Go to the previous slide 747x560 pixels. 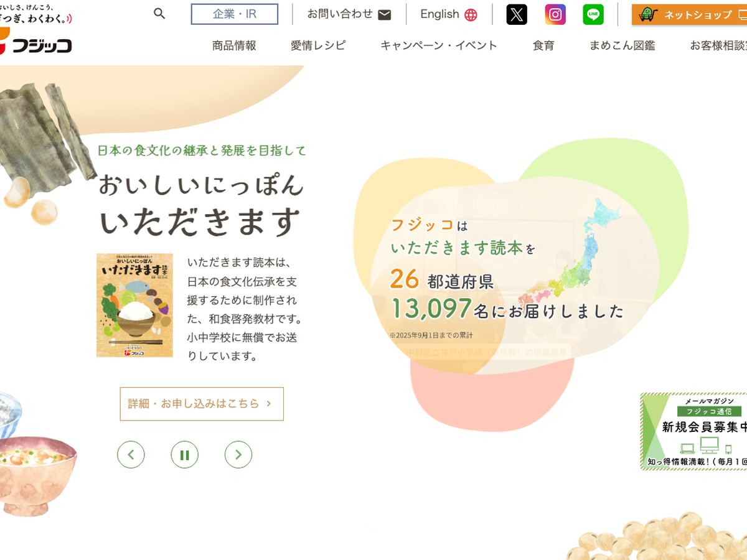click(x=131, y=455)
